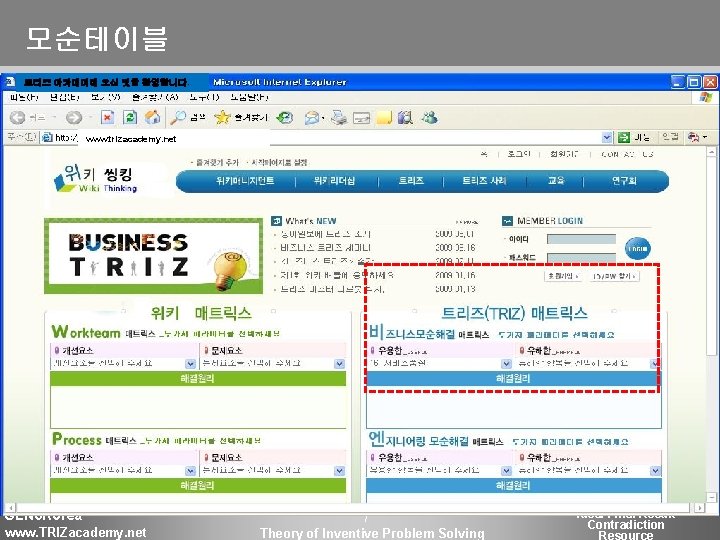Expand the address bar history dropdown
The width and height of the screenshot is (720, 540).
click(x=607, y=137)
